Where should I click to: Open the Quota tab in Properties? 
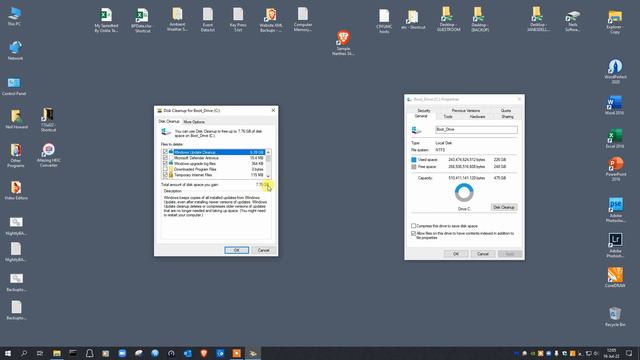[506, 111]
